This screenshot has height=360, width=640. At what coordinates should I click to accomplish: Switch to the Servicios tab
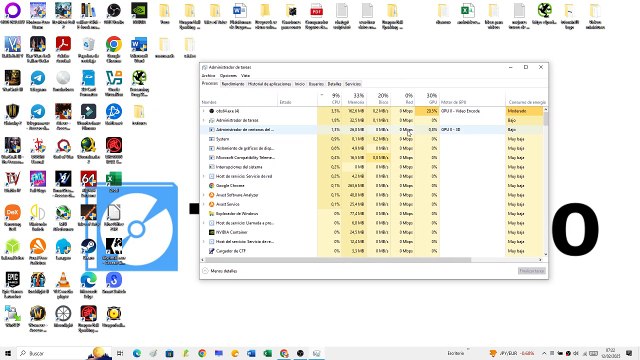[x=353, y=84]
